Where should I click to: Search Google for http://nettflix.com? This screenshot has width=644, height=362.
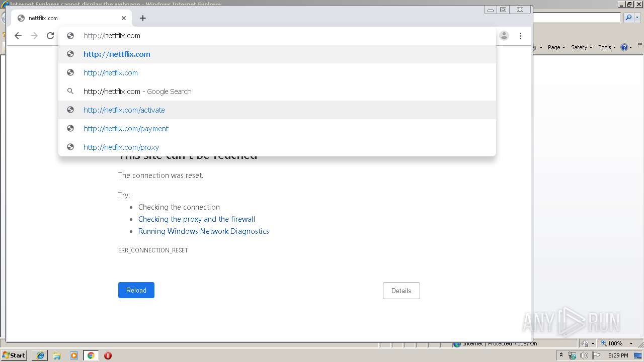277,92
